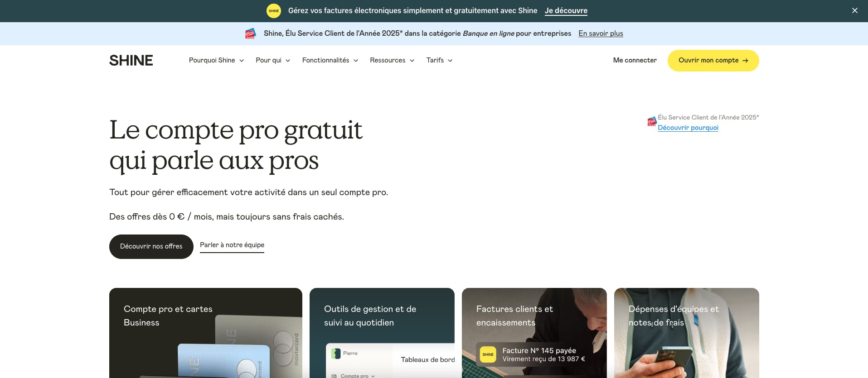
Task: Open the Pourquoi Shine menu
Action: click(217, 60)
